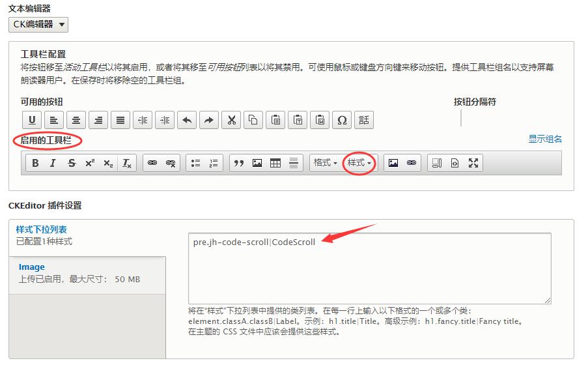Select the Horizontal line button
This screenshot has width=588, height=365.
[x=294, y=163]
